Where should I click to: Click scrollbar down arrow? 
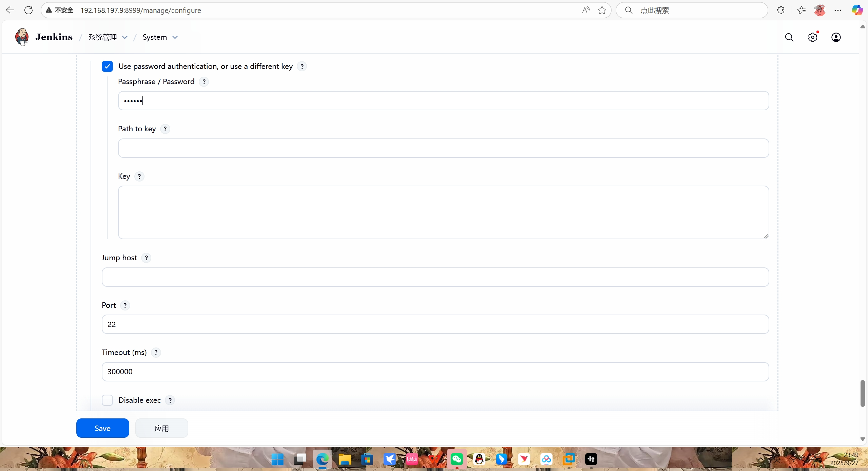coord(863,439)
